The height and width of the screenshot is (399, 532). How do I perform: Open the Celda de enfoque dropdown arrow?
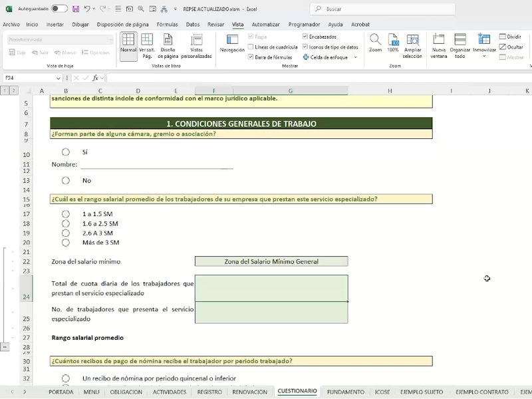coord(356,57)
